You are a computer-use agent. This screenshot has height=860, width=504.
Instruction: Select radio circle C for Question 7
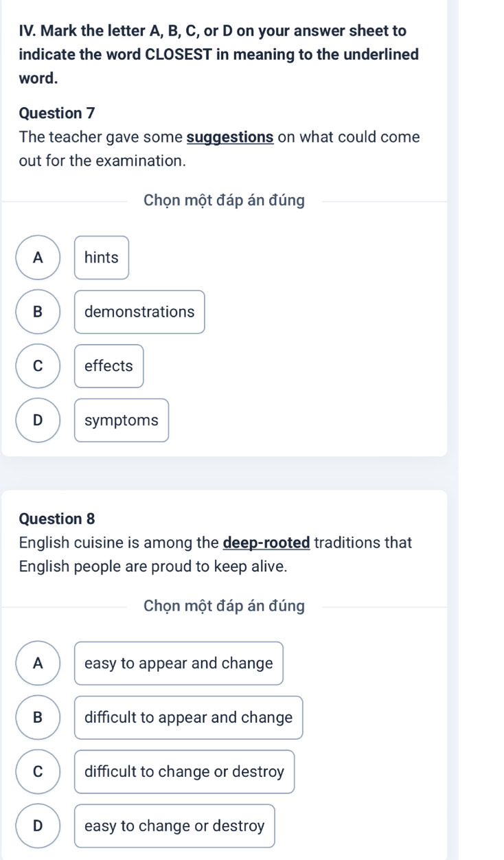coord(38,366)
